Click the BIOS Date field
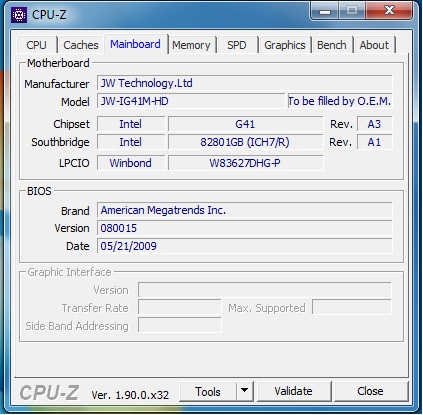This screenshot has width=423, height=415. [244, 246]
